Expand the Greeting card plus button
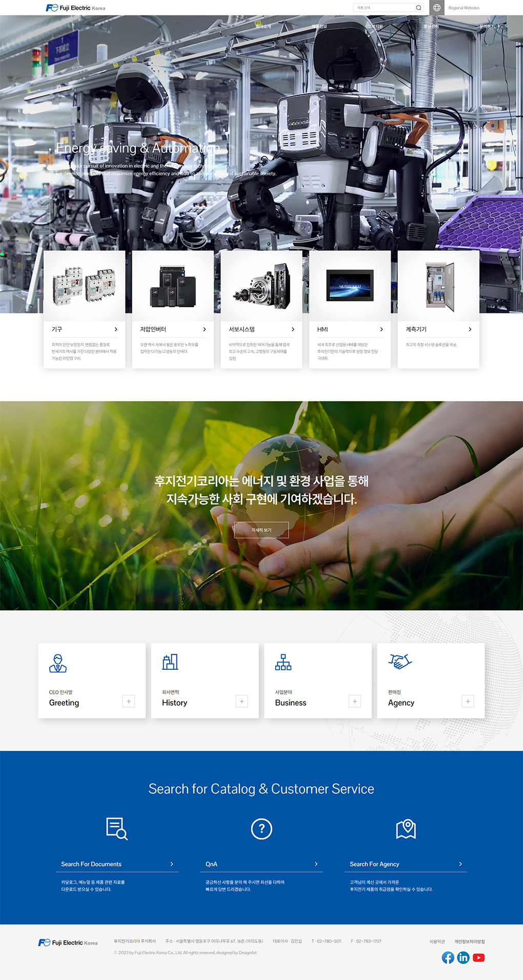 tap(129, 702)
